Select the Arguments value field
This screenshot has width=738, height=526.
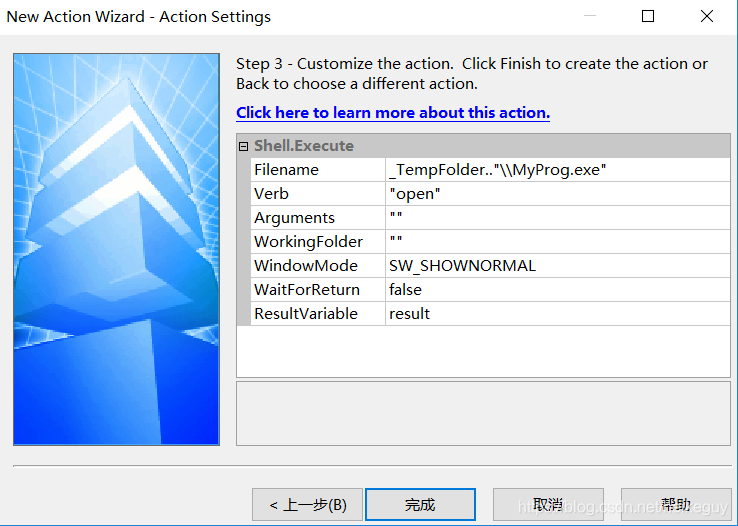click(x=558, y=218)
